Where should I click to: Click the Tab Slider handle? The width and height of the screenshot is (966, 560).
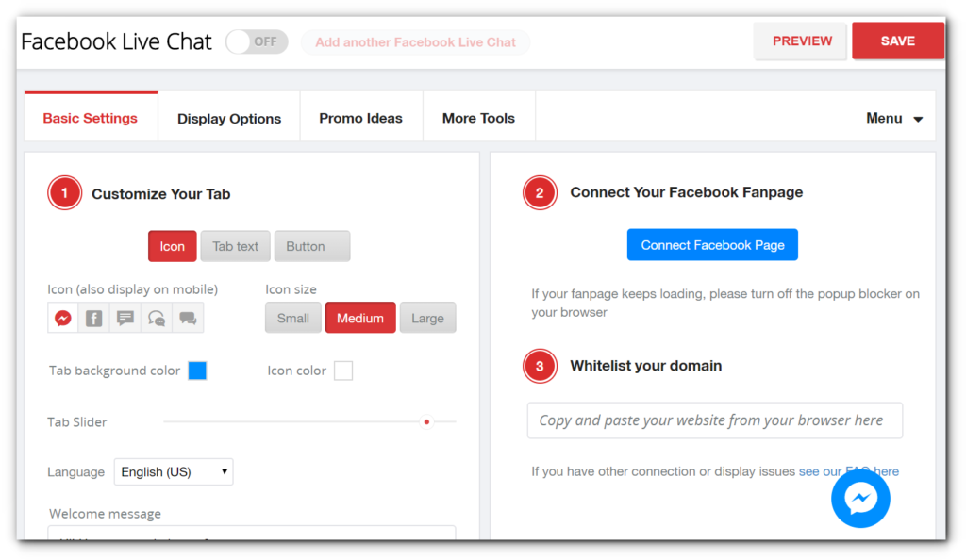426,422
